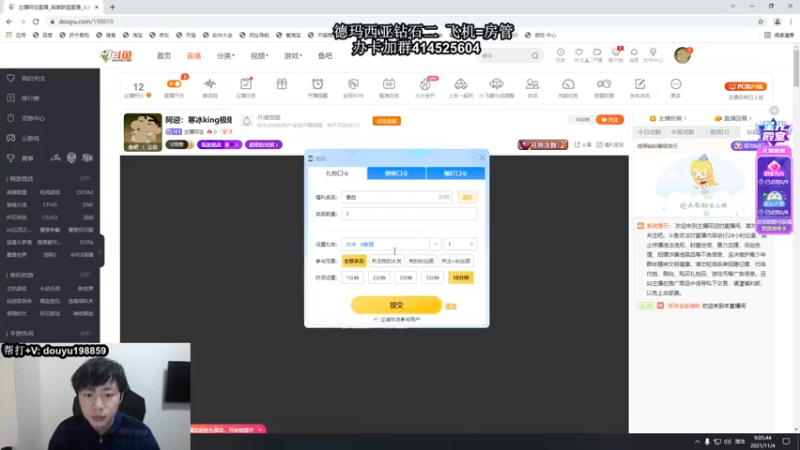Open the games dropdown in top navigation
The width and height of the screenshot is (800, 450).
tap(293, 56)
